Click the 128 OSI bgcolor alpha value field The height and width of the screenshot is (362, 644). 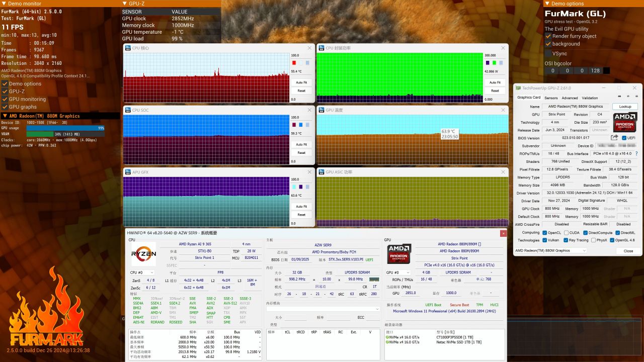tap(595, 71)
